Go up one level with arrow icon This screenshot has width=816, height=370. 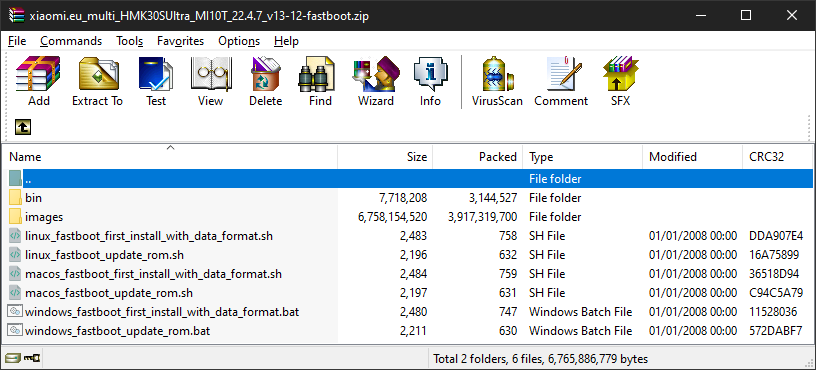coord(22,127)
